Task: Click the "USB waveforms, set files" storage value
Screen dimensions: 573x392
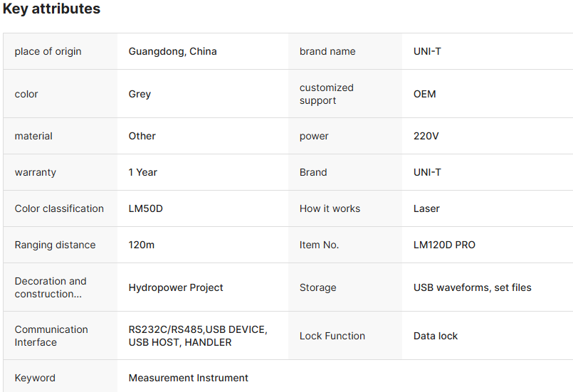Action: (472, 287)
